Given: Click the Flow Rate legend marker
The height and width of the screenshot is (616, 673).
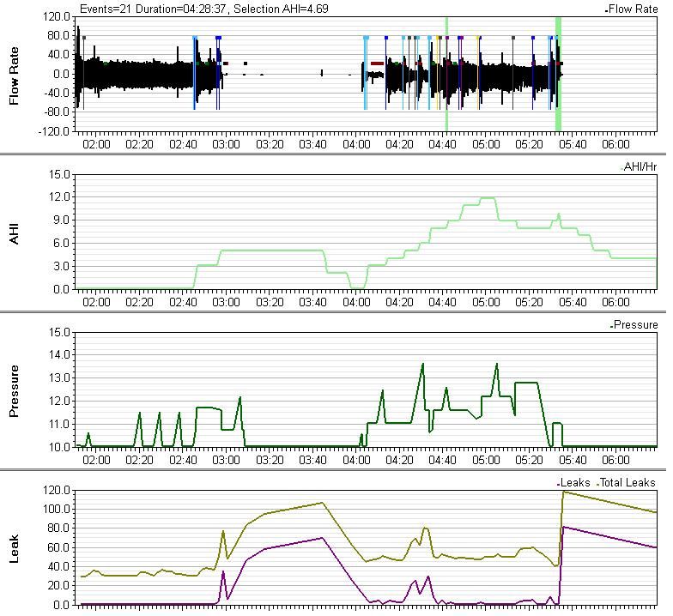Looking at the screenshot, I should pos(607,10).
